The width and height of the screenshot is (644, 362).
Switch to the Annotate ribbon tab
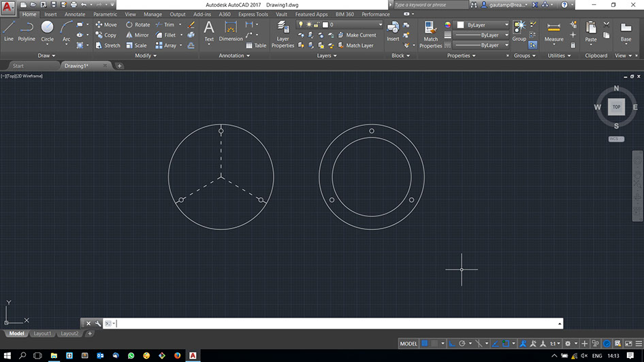(x=75, y=14)
